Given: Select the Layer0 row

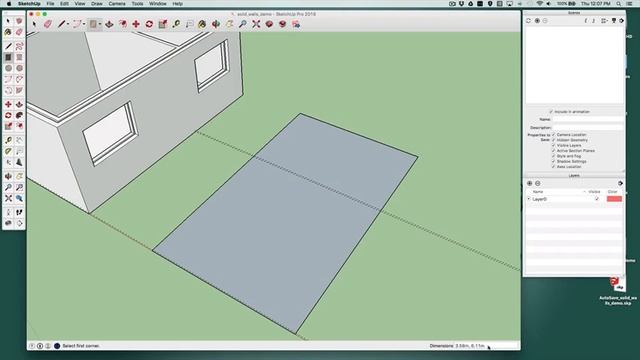Looking at the screenshot, I should click(574, 199).
